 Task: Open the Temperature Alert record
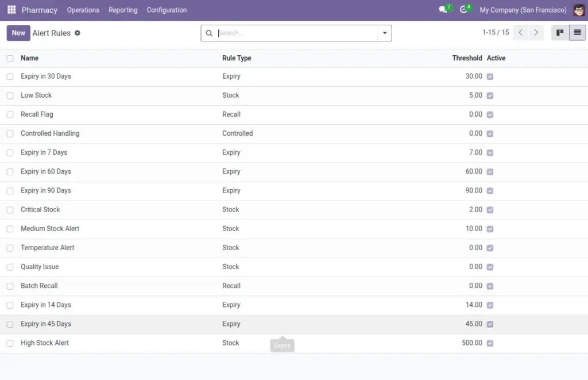click(47, 248)
